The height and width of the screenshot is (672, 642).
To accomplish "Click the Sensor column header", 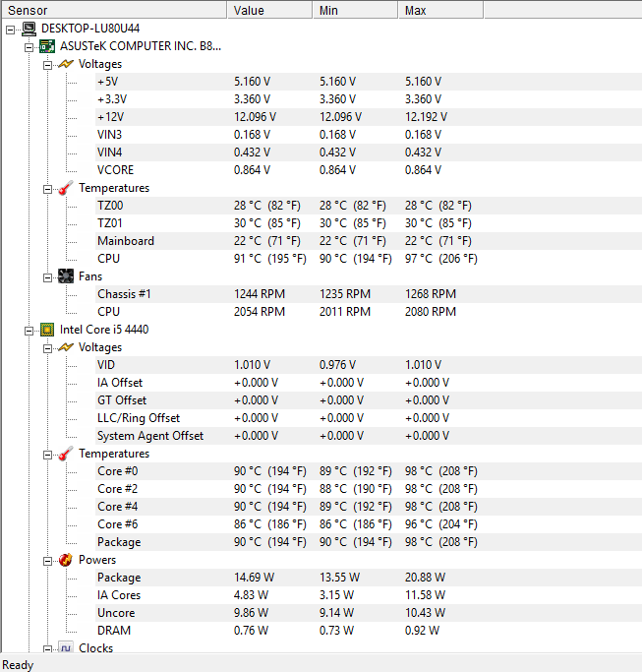I will tap(114, 10).
